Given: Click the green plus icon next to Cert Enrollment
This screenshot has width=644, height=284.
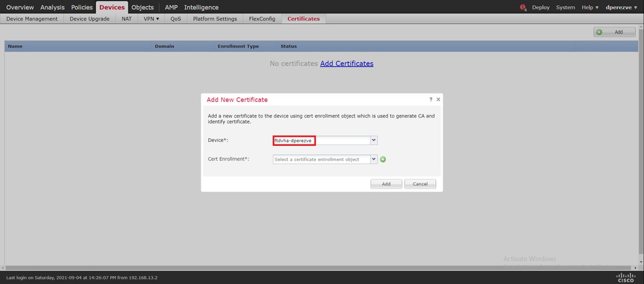Looking at the screenshot, I should 383,159.
